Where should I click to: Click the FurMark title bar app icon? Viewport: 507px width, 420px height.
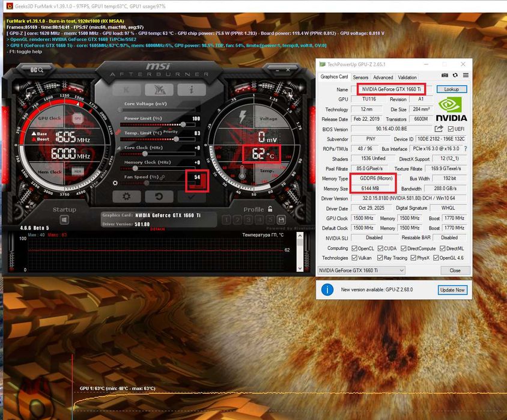10,6
